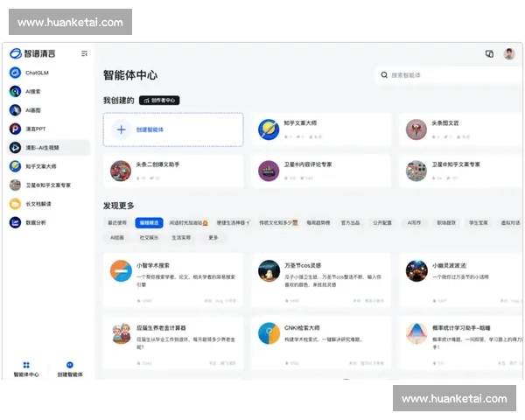Switch to the 最近使用 tab

(117, 223)
